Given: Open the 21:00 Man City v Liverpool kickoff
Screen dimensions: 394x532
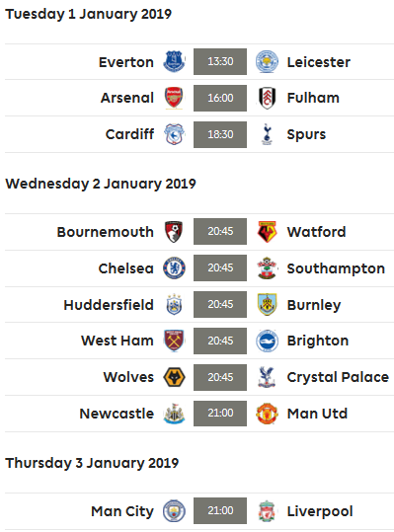Looking at the screenshot, I should [x=220, y=510].
